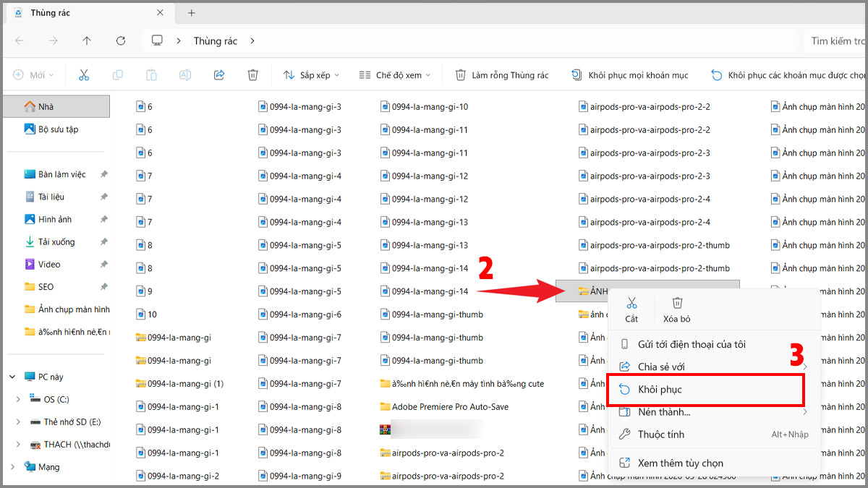The width and height of the screenshot is (868, 488).
Task: Click the Delete trash icon on the toolbar
Action: pos(252,74)
